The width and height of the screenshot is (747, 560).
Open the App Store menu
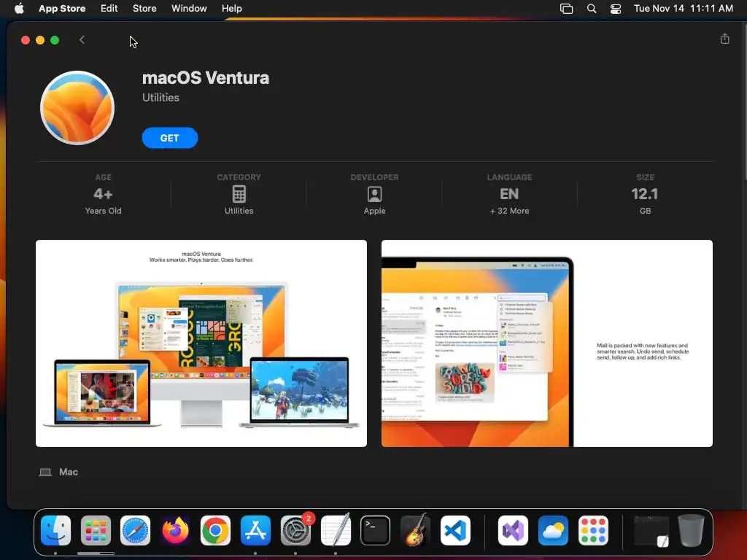(x=62, y=9)
